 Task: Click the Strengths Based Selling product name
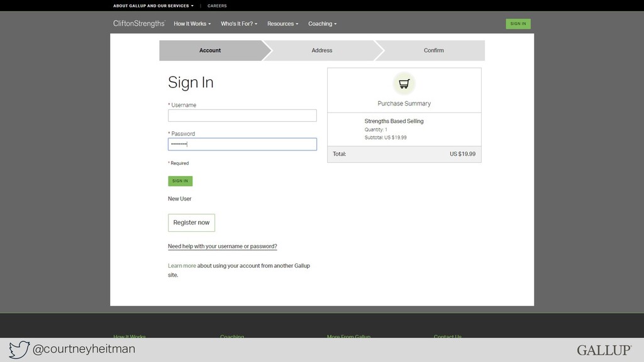coord(394,121)
